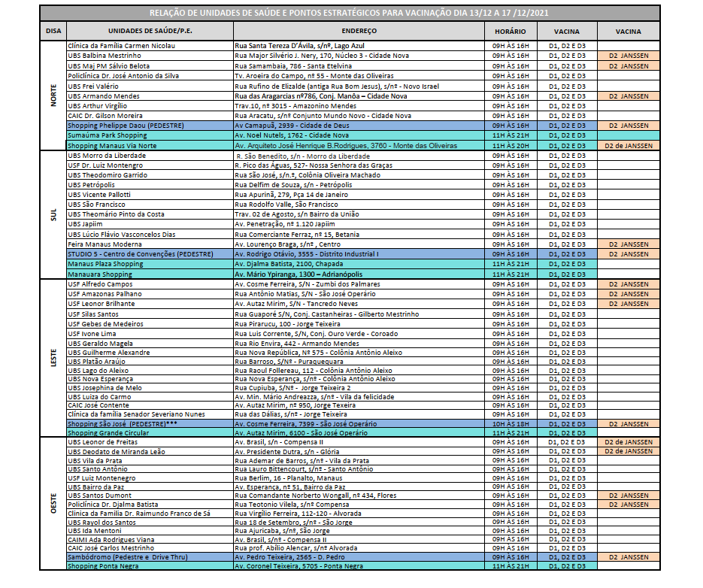Select the ENDEREÇO column header
Viewport: 703px width, 588px height.
click(x=359, y=31)
